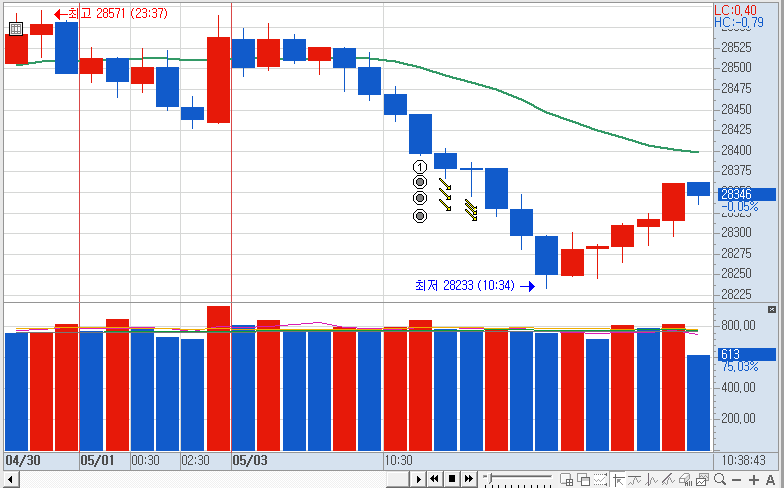Viewport: 784px width, 488px height.
Task: Click the 10:38:43 clock text
Action: coord(744,460)
